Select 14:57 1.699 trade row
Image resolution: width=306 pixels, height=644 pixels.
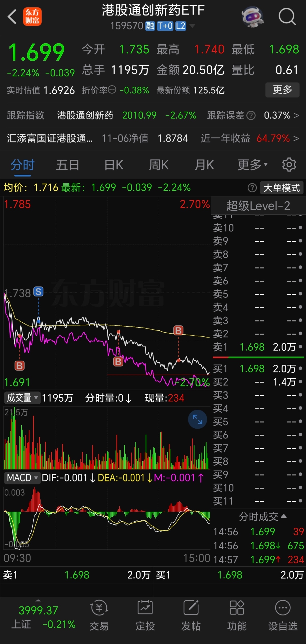[259, 559]
